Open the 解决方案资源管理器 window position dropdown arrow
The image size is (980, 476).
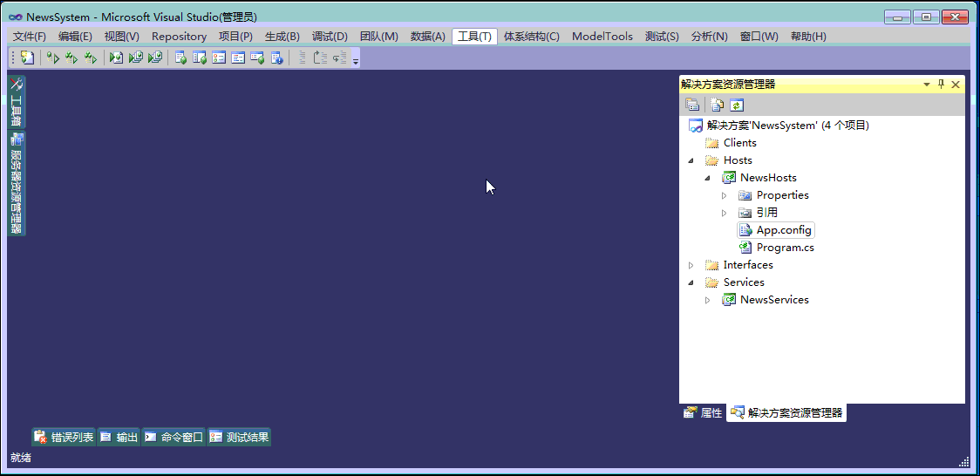point(926,85)
